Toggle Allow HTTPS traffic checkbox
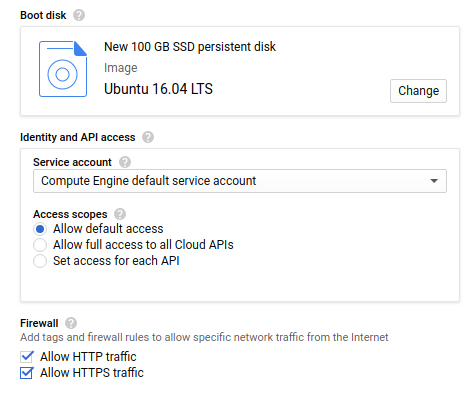Screen dimensions: 473x403 click(27, 373)
